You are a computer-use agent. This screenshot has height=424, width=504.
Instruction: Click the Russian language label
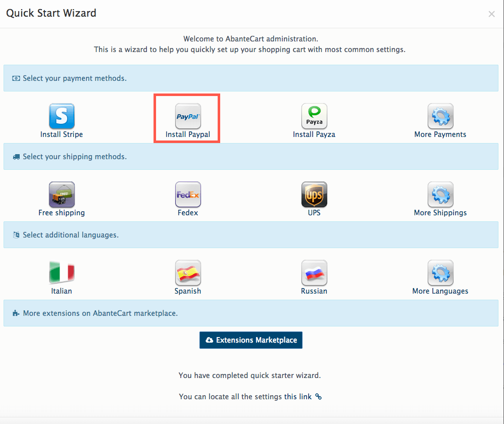[x=314, y=291]
